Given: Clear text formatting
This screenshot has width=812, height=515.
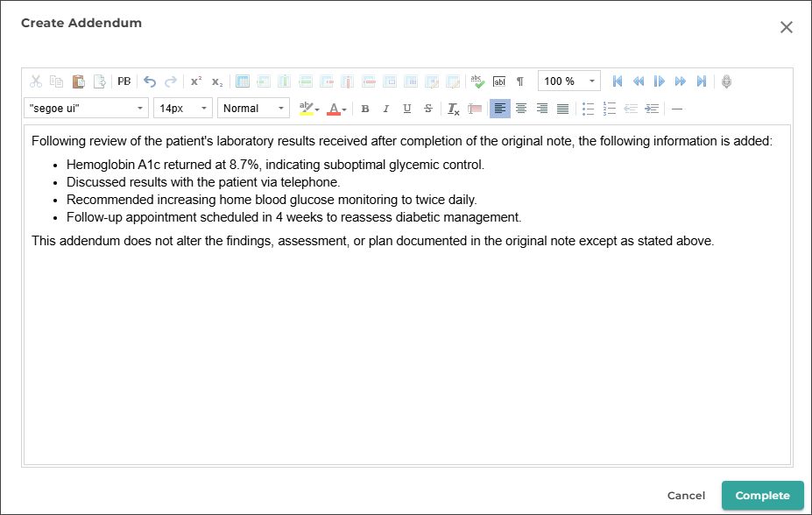Looking at the screenshot, I should (453, 109).
